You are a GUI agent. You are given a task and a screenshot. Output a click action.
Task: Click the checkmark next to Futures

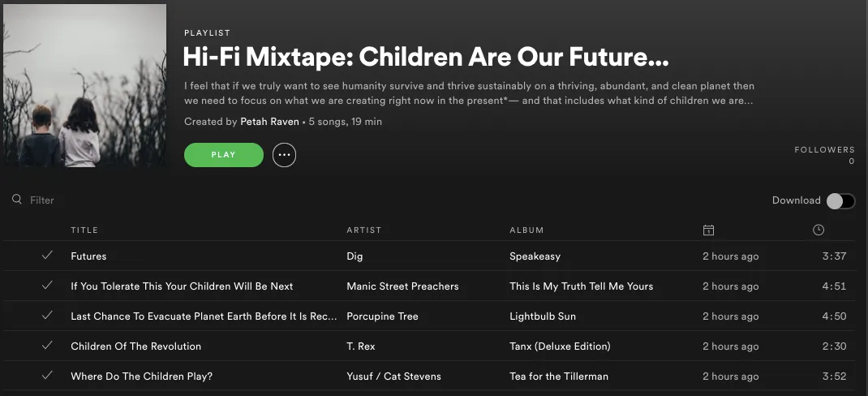click(47, 256)
